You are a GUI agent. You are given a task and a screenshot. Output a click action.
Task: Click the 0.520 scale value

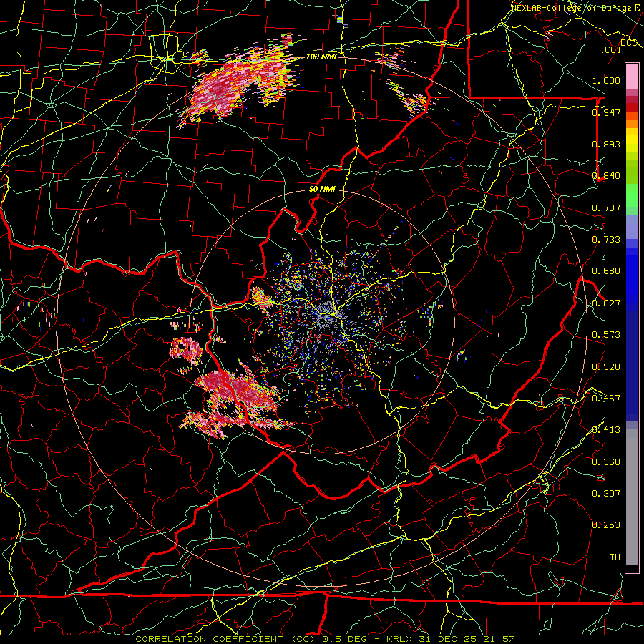coord(606,367)
